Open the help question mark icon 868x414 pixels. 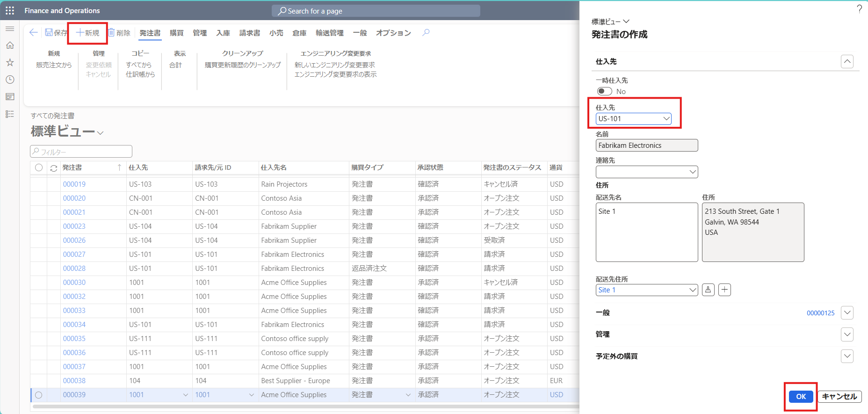coord(859,9)
